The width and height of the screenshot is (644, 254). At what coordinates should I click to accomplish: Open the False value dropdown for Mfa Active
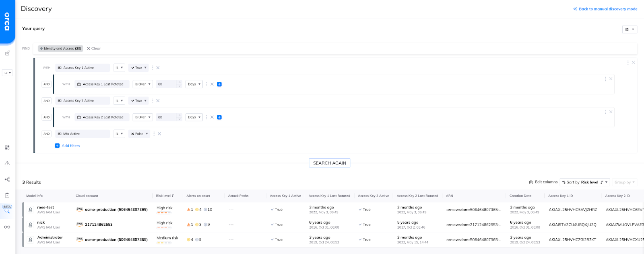click(139, 134)
